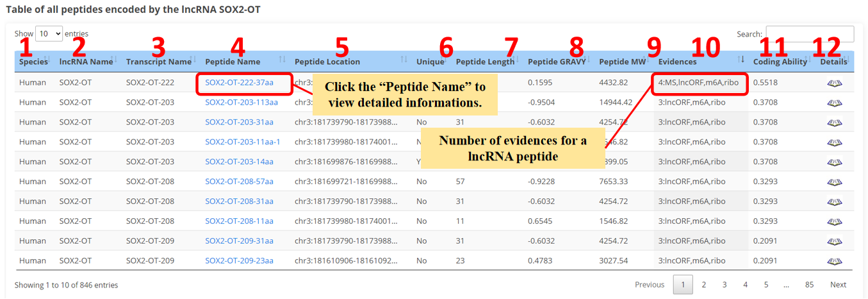The image size is (868, 299).
Task: Click the Search input field
Action: (810, 34)
